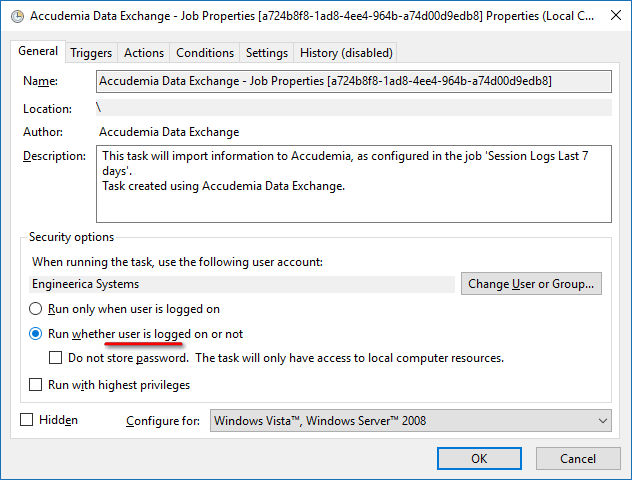This screenshot has width=632, height=480.
Task: Switch to the Conditions tab
Action: (x=205, y=53)
